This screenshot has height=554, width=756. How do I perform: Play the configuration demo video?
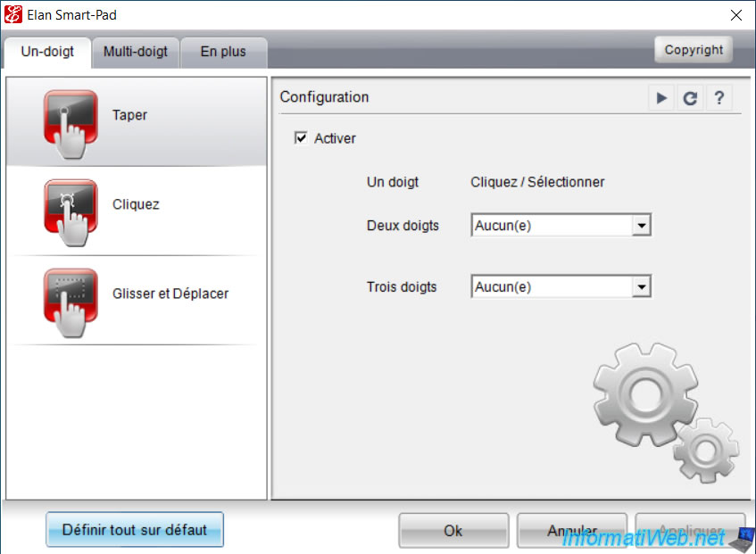661,98
